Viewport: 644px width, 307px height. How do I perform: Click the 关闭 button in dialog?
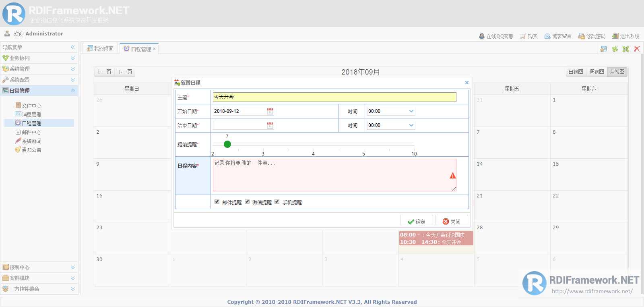[452, 221]
